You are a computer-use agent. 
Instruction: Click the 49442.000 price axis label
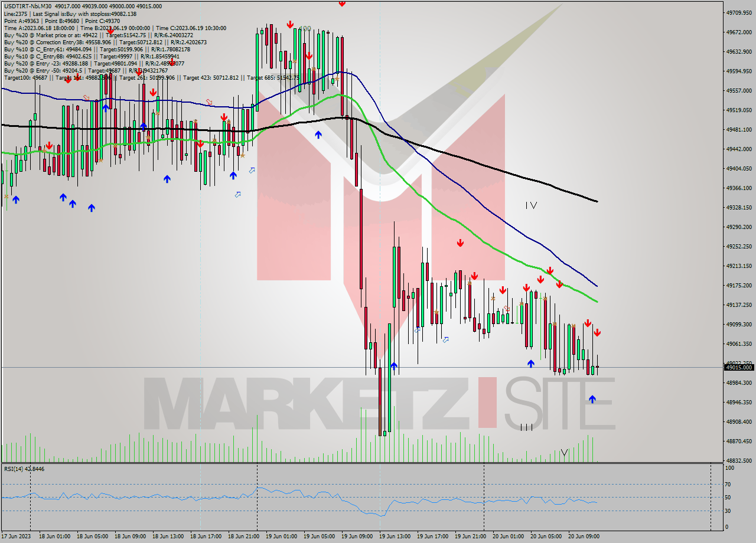[739, 149]
